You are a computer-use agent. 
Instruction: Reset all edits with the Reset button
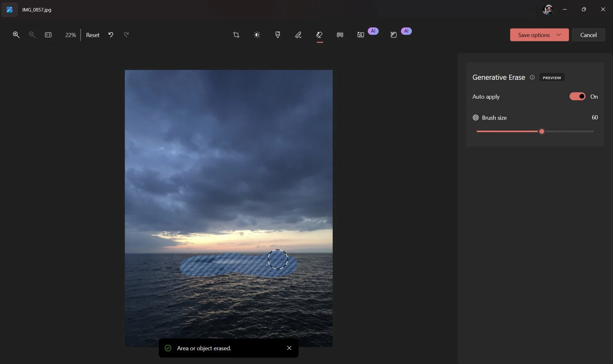pos(93,35)
